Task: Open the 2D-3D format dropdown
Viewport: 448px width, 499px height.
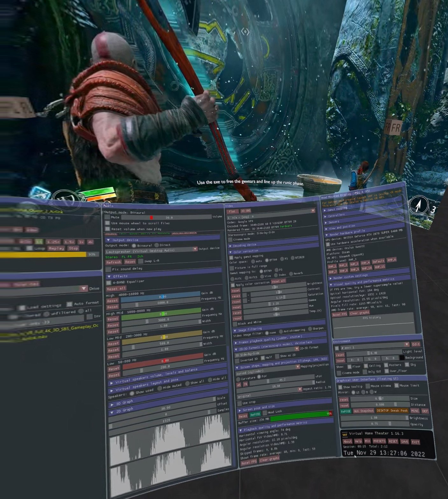Action: [x=267, y=351]
